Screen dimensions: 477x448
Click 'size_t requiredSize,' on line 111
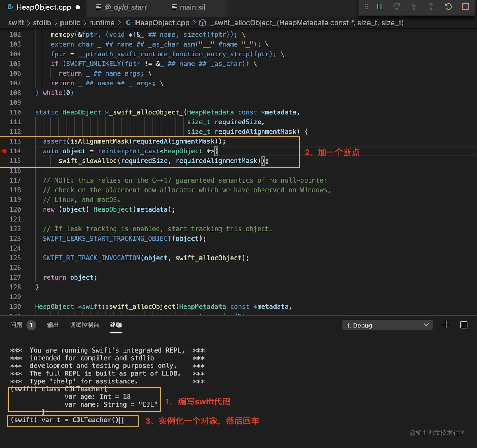226,122
